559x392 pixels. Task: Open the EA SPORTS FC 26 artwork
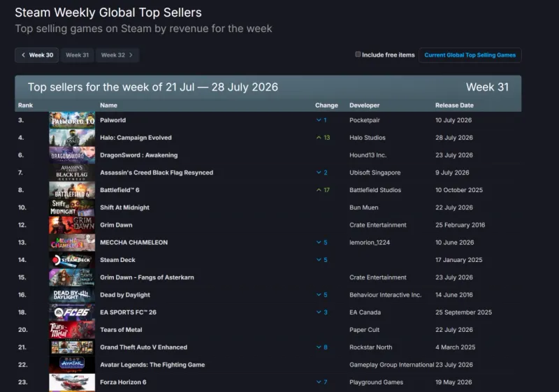click(x=72, y=312)
